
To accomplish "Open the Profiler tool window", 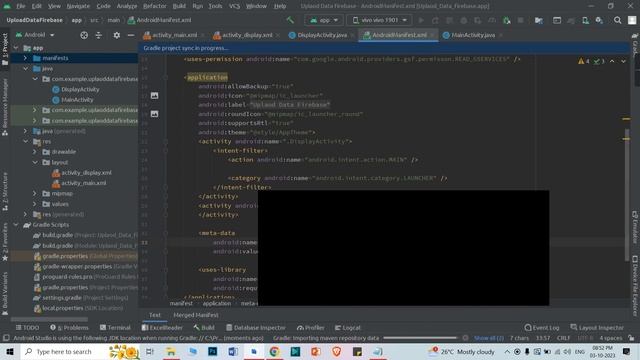I will click(311, 328).
